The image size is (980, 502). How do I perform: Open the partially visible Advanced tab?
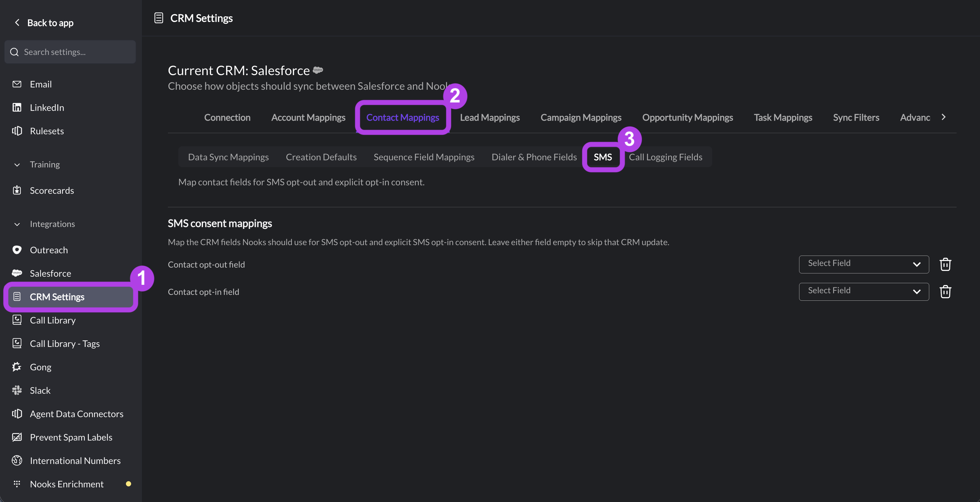915,117
